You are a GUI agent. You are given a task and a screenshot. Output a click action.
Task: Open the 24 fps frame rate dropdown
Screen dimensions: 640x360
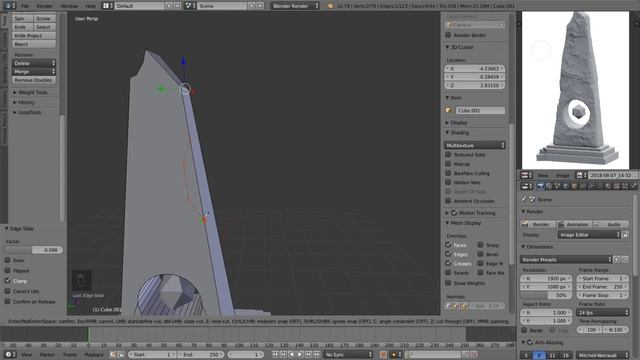coord(603,313)
